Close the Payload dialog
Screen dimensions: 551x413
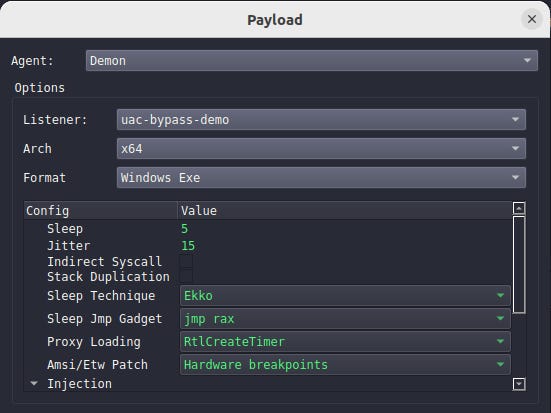tap(532, 19)
